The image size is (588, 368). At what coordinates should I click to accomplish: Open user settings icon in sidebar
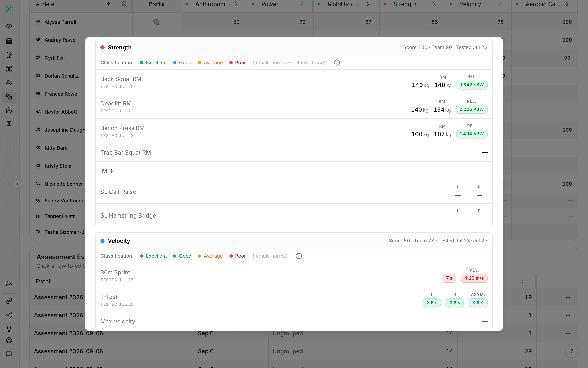(9, 283)
